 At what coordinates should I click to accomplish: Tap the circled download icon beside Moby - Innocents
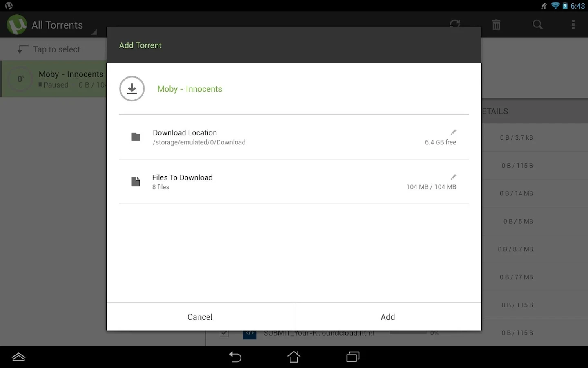pyautogui.click(x=132, y=88)
